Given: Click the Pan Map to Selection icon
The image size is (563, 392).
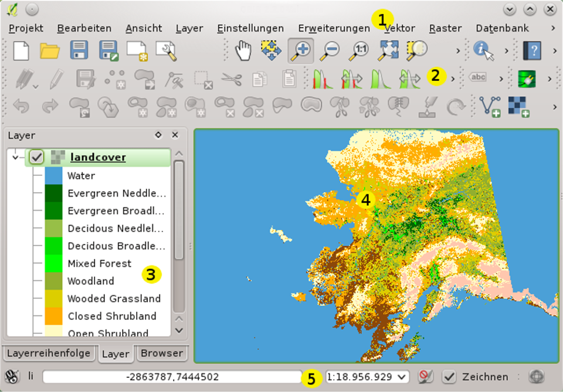Looking at the screenshot, I should [271, 50].
